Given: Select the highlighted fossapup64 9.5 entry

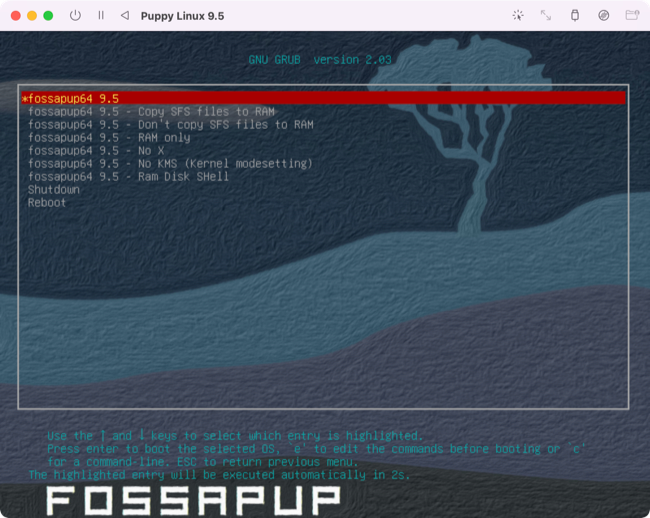Looking at the screenshot, I should [x=323, y=98].
